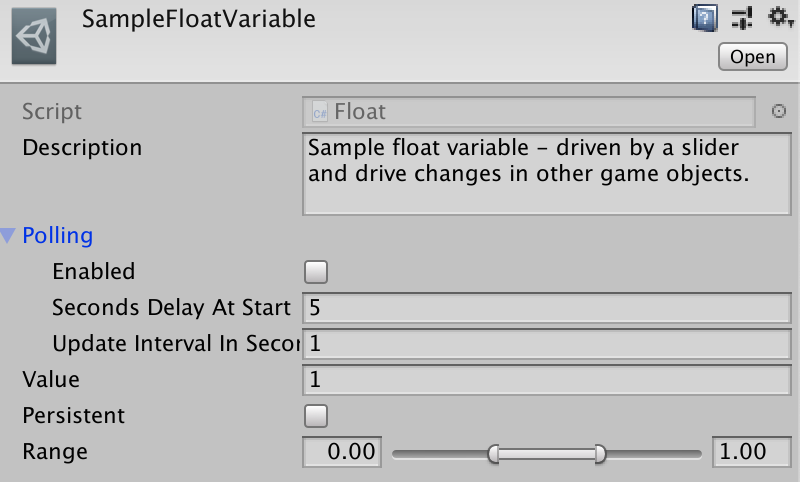Click the right handle of Range slider
This screenshot has height=482, width=800.
point(601,453)
